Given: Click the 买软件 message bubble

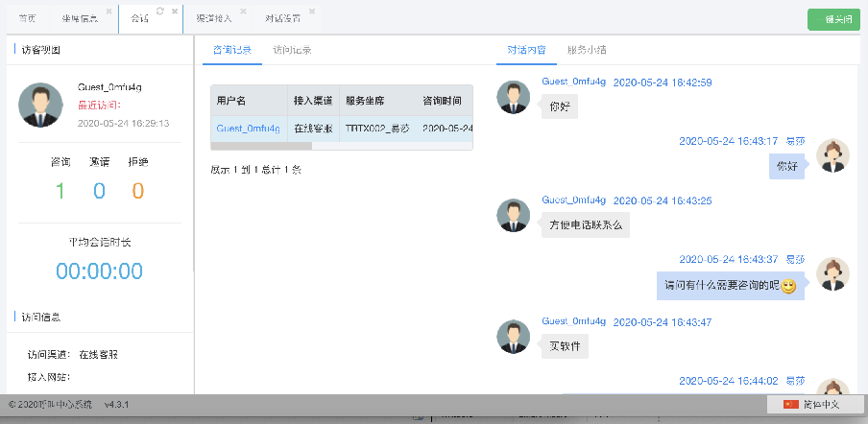Looking at the screenshot, I should coord(565,346).
